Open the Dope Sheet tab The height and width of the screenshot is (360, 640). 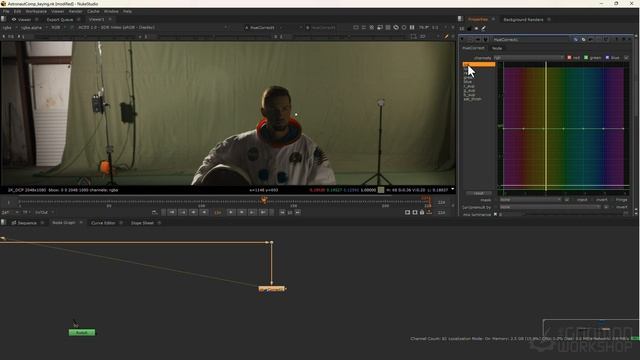click(x=142, y=222)
